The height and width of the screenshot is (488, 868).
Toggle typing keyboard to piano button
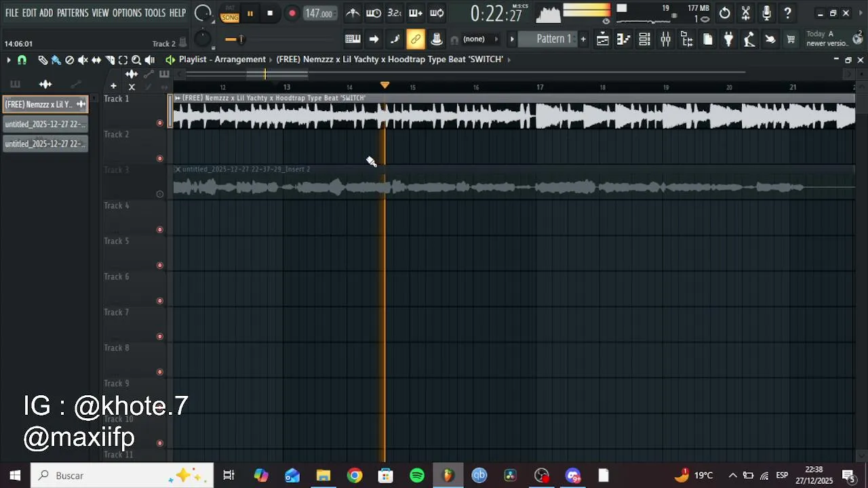pyautogui.click(x=353, y=39)
